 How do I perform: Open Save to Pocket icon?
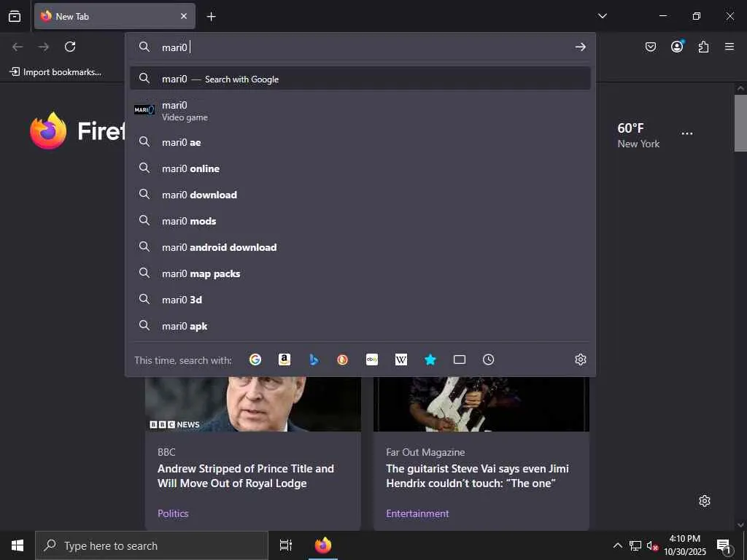pos(650,47)
